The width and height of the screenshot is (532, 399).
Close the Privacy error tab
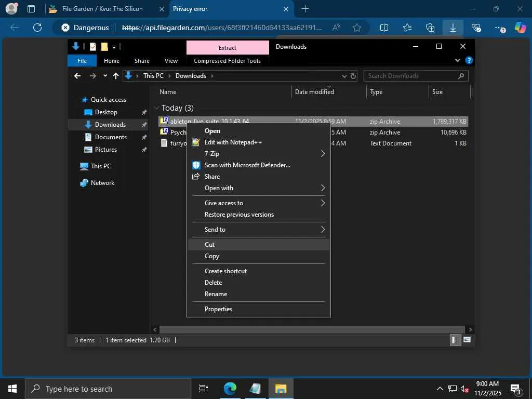286,9
